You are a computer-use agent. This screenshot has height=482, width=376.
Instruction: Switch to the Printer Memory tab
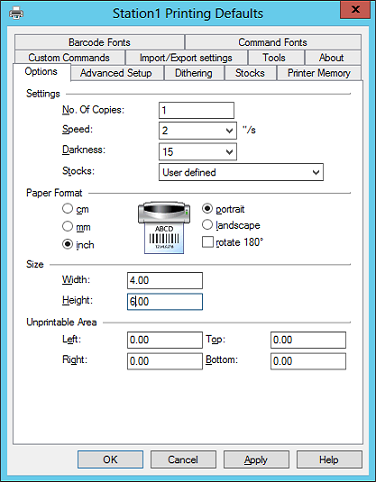click(319, 73)
